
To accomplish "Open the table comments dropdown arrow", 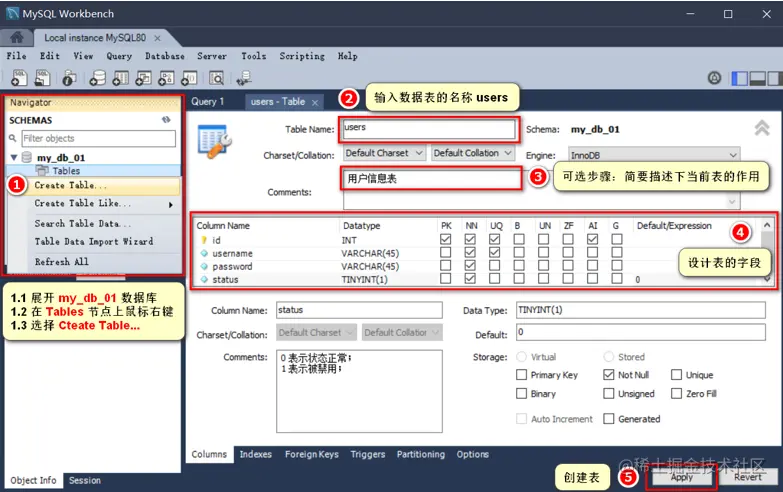I will point(732,202).
